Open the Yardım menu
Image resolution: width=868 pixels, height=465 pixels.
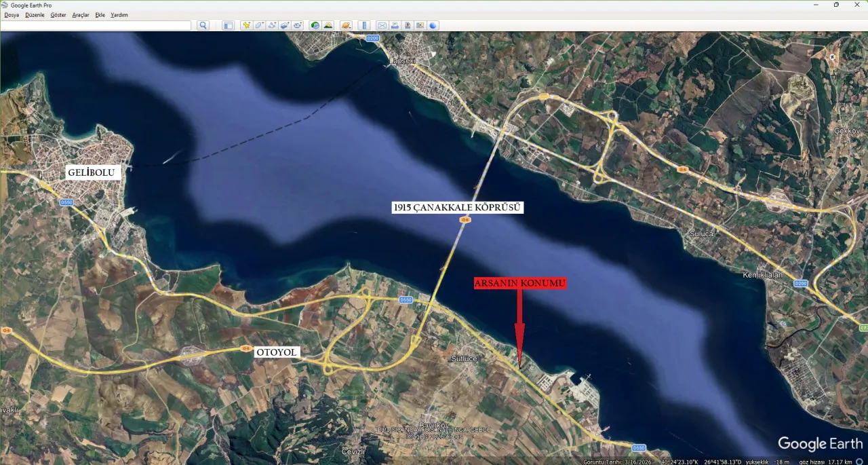click(119, 15)
